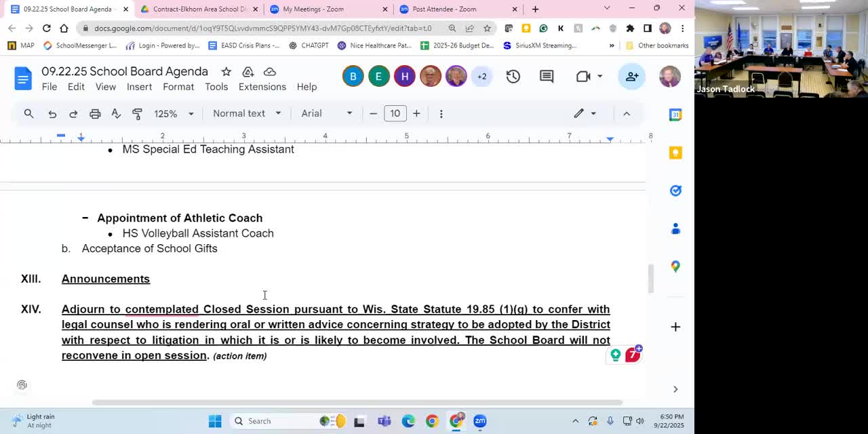Image resolution: width=868 pixels, height=434 pixels.
Task: Switch to the Post Attendee - Zoom tab
Action: (x=458, y=9)
